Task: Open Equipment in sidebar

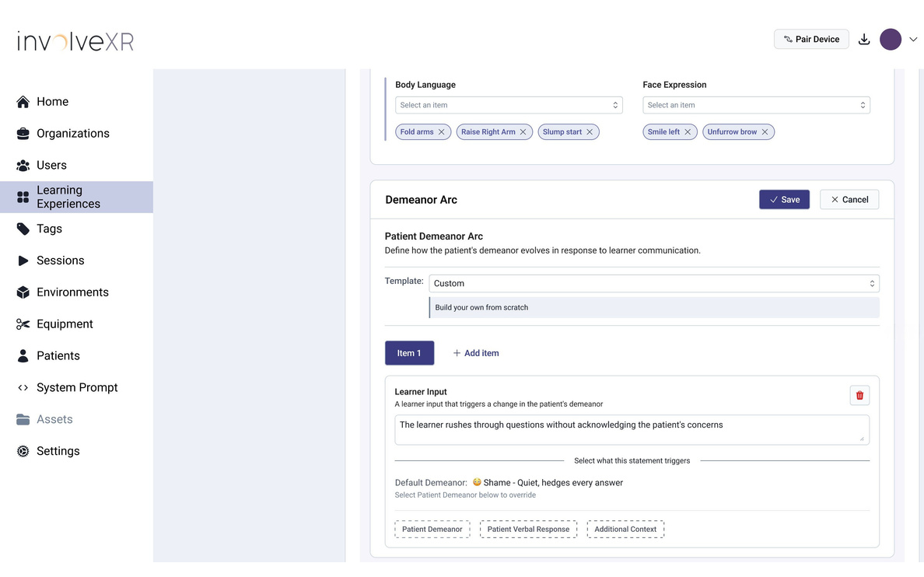Action: [x=76, y=324]
